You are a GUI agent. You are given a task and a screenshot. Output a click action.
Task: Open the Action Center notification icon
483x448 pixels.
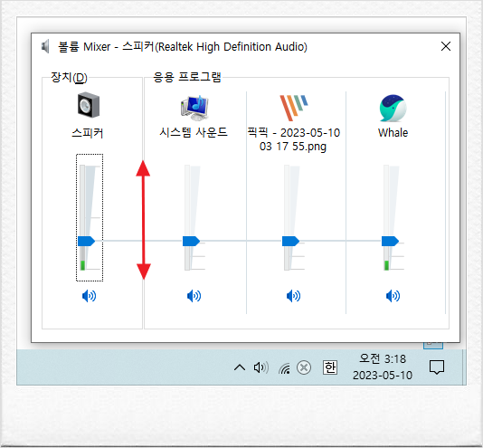coord(437,367)
